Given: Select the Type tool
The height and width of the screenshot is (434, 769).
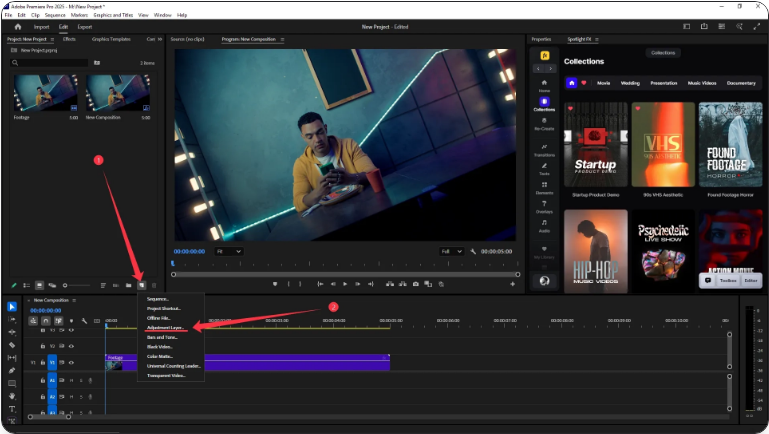Looking at the screenshot, I should [11, 409].
